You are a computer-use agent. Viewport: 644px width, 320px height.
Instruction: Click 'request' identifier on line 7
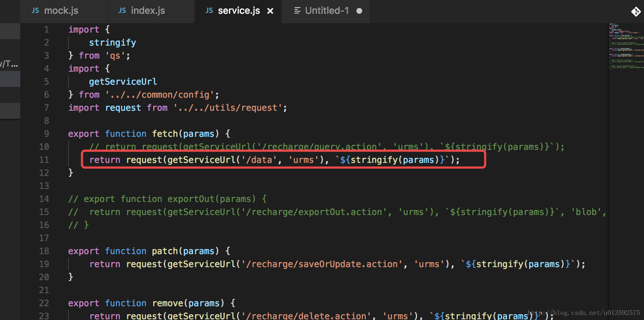[x=123, y=108]
